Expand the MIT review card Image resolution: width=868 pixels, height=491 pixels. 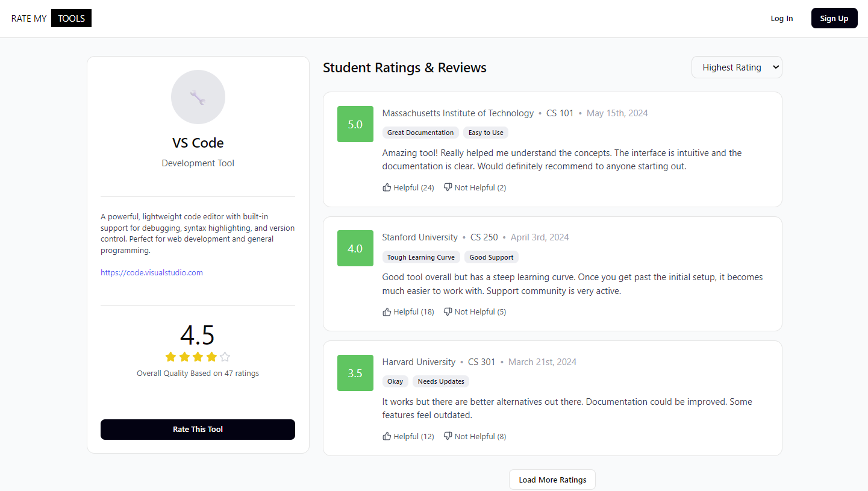tap(552, 149)
